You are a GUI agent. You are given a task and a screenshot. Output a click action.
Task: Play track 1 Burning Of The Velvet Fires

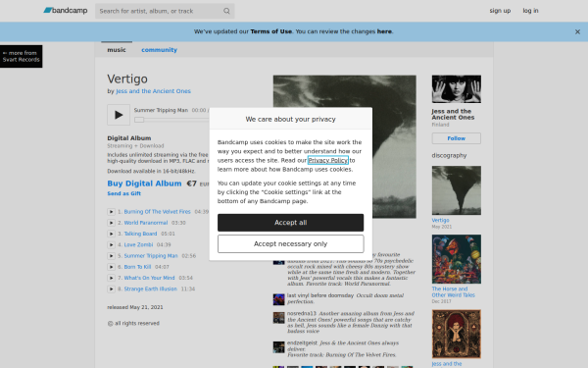(111, 212)
